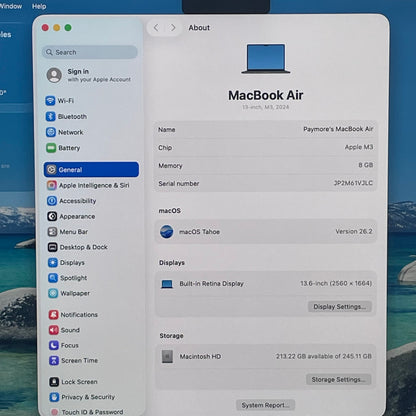The width and height of the screenshot is (416, 416).
Task: Open the Accessibility icon
Action: pos(52,201)
